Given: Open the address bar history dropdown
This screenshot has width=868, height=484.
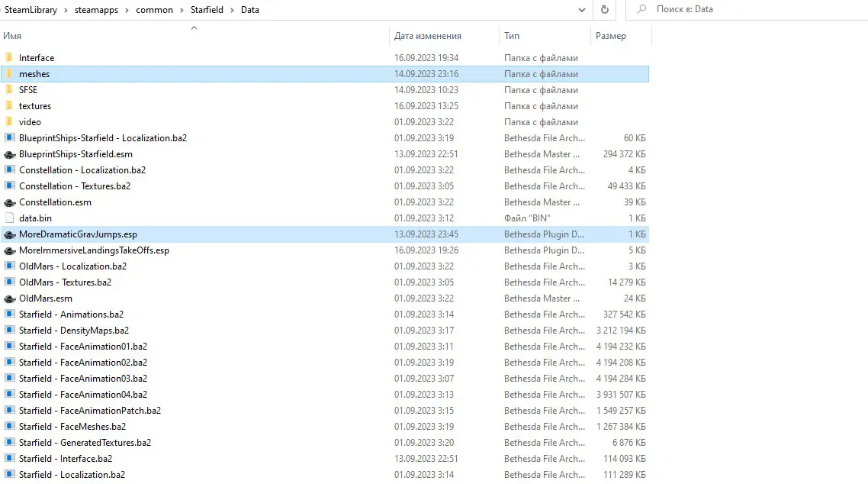Looking at the screenshot, I should point(582,10).
